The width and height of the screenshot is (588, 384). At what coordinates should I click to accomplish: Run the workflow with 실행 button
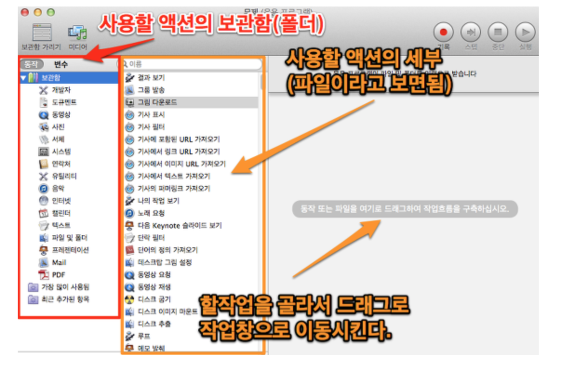pyautogui.click(x=525, y=33)
